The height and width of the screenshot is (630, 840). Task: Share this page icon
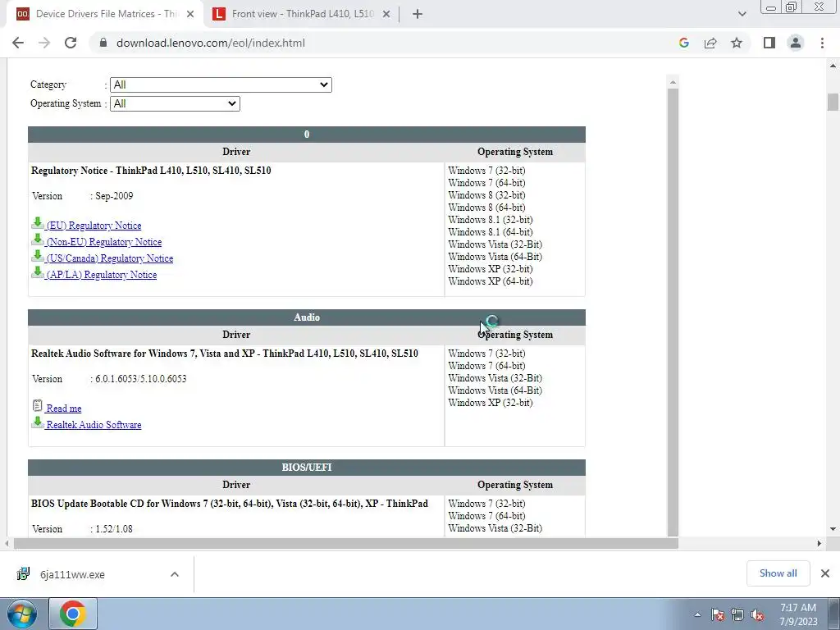pos(710,43)
